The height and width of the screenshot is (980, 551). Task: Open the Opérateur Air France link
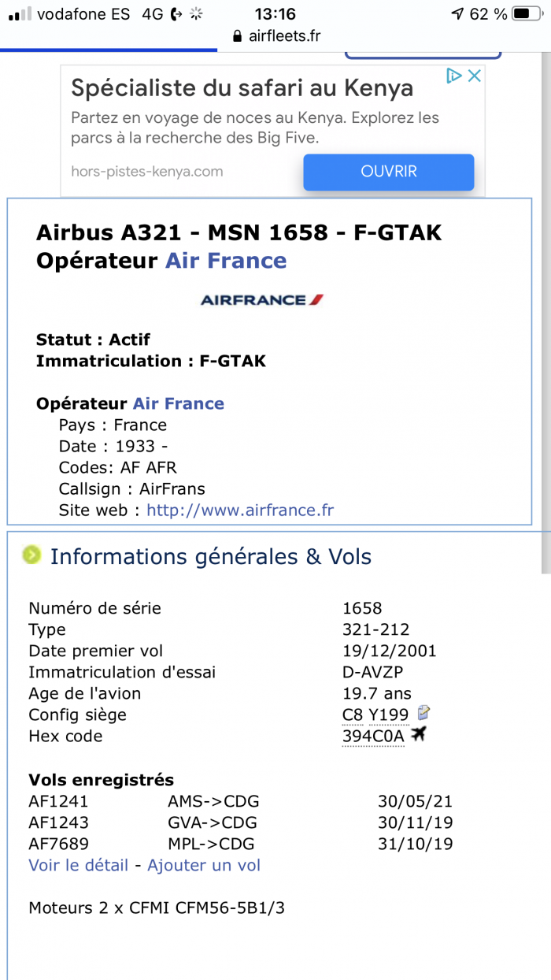click(179, 403)
